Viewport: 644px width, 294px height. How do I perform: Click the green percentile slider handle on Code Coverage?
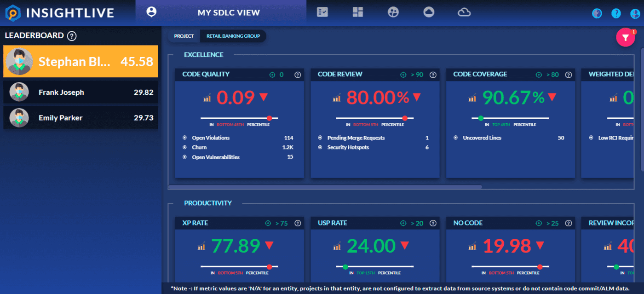click(x=482, y=117)
